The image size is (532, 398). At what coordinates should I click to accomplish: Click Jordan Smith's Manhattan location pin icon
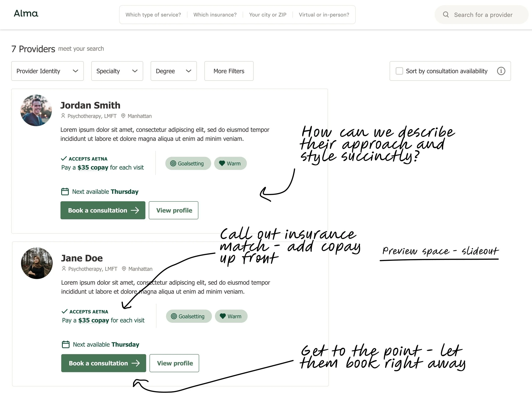(123, 116)
